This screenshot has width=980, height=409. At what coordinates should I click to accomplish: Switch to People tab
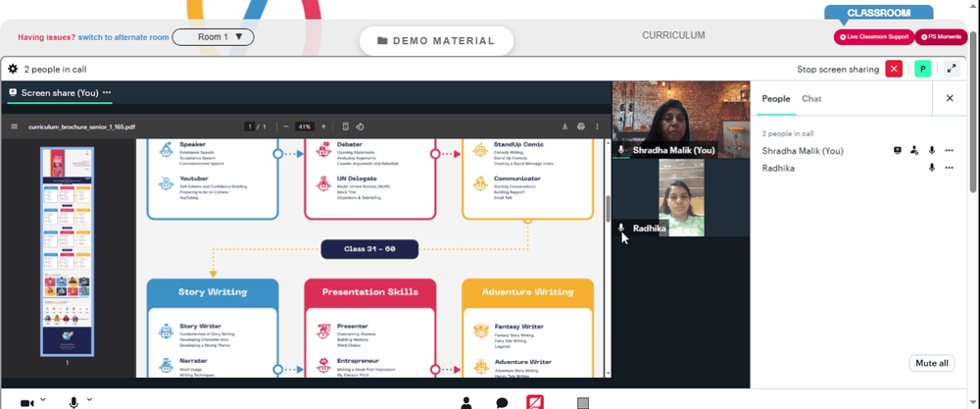775,99
